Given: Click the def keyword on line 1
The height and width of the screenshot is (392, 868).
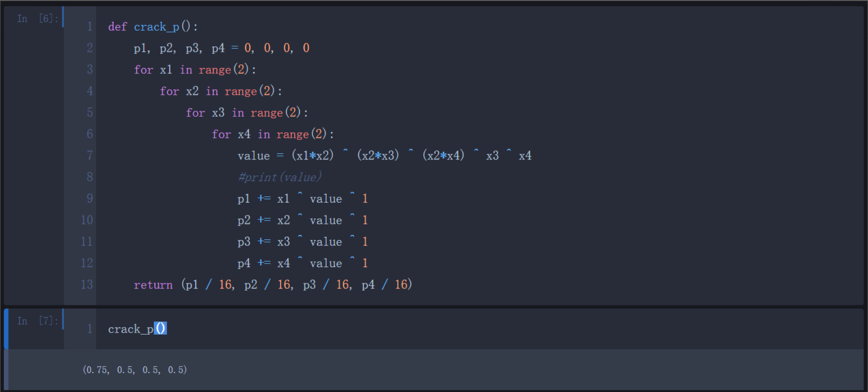Looking at the screenshot, I should (x=117, y=27).
